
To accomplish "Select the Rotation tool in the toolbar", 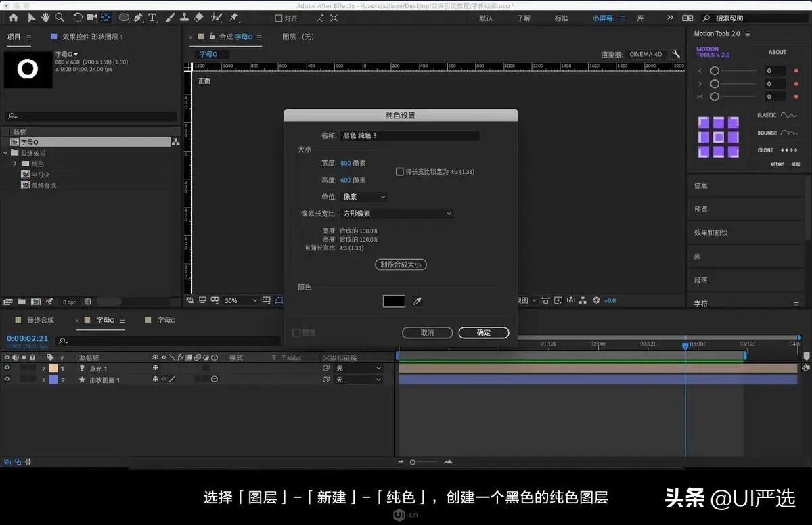I will click(x=77, y=18).
